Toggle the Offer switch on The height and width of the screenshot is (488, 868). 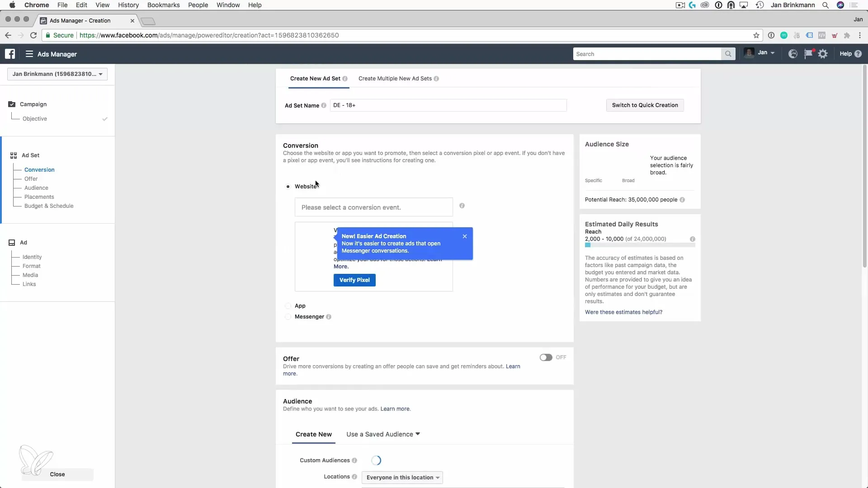pos(546,357)
